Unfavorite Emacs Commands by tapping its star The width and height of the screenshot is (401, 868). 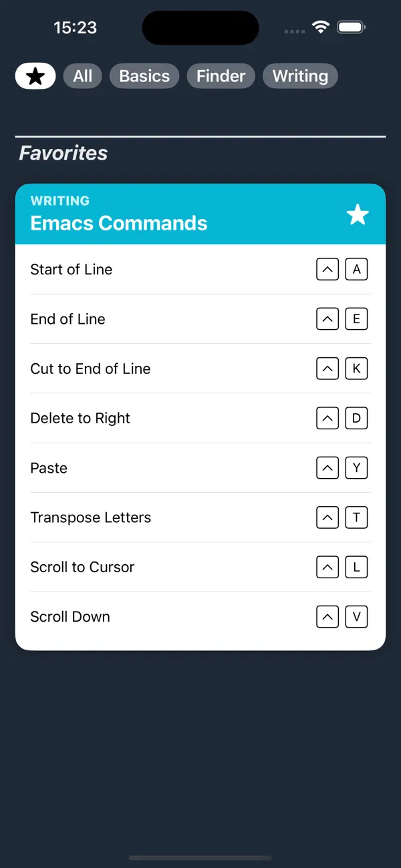357,214
